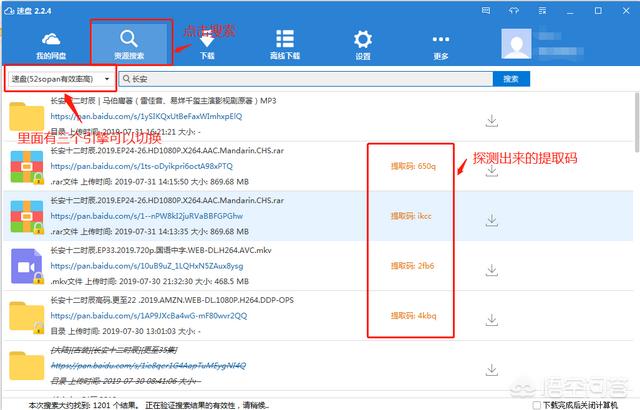Open 设置 gear tab
This screenshot has height=410, width=640.
[363, 45]
